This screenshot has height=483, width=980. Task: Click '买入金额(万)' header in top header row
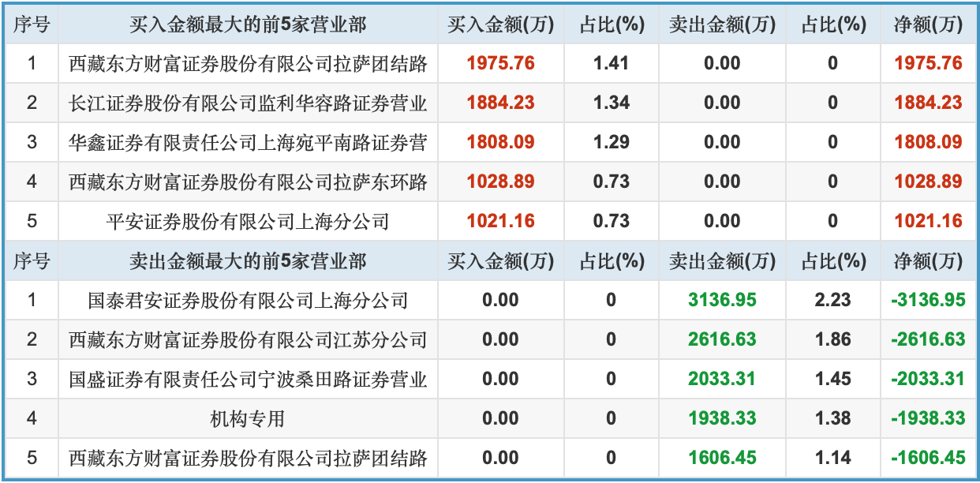tap(500, 24)
